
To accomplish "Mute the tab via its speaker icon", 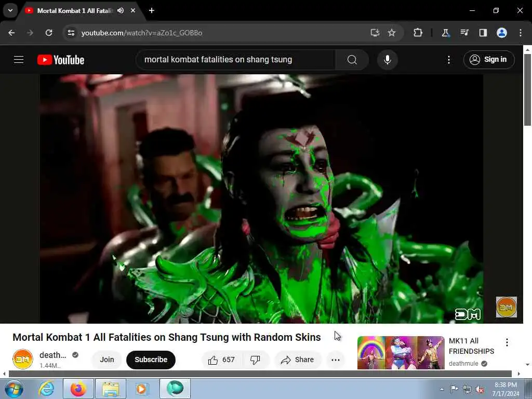I will [x=121, y=10].
